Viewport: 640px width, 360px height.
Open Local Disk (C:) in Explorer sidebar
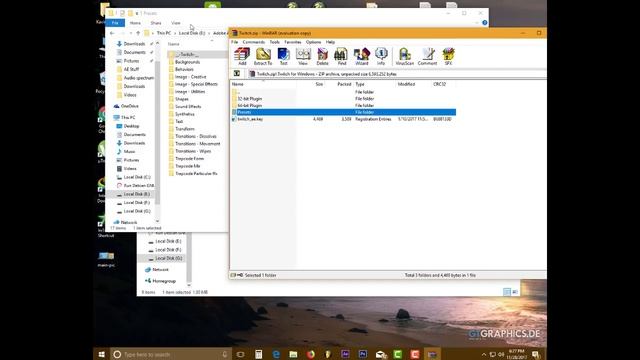click(137, 177)
